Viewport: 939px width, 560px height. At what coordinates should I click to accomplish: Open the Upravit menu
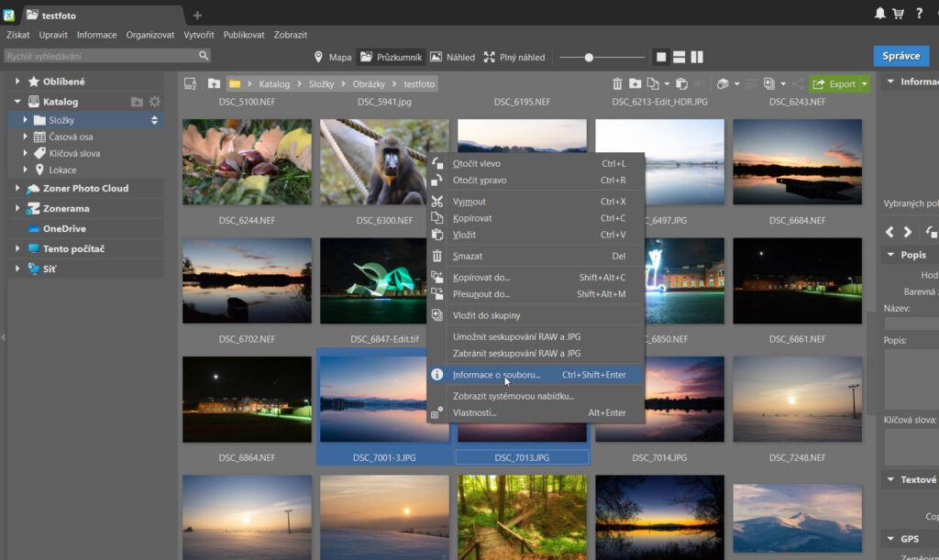click(53, 35)
